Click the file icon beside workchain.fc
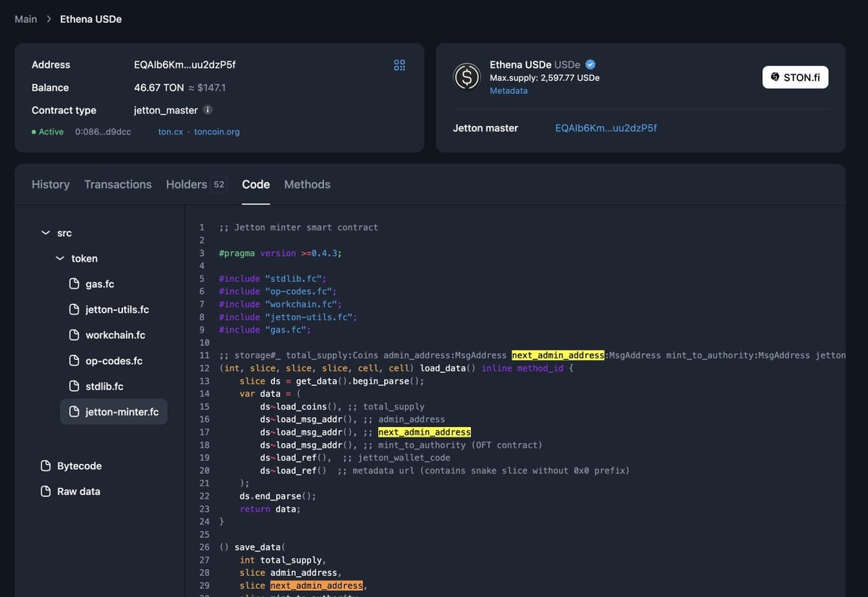The image size is (868, 597). click(x=74, y=335)
